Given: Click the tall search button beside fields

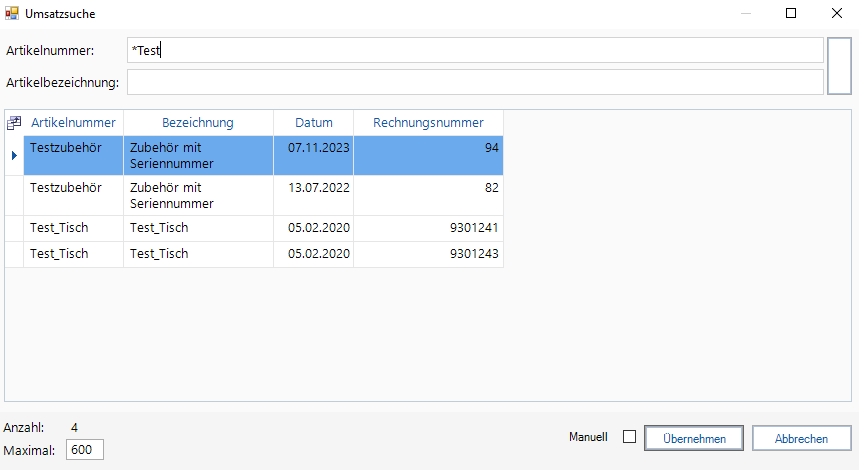Looking at the screenshot, I should (839, 66).
